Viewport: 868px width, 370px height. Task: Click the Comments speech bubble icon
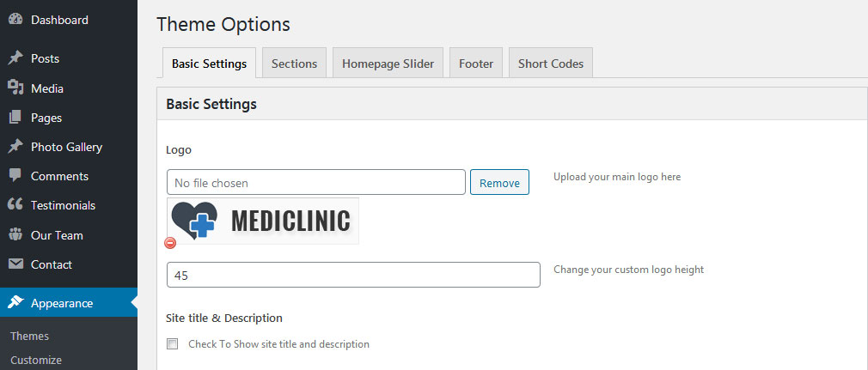click(15, 176)
